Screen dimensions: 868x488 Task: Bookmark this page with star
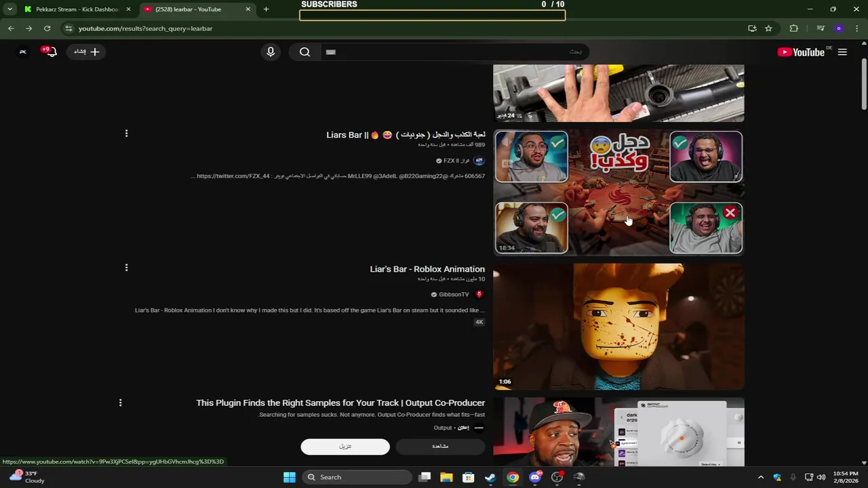point(768,28)
